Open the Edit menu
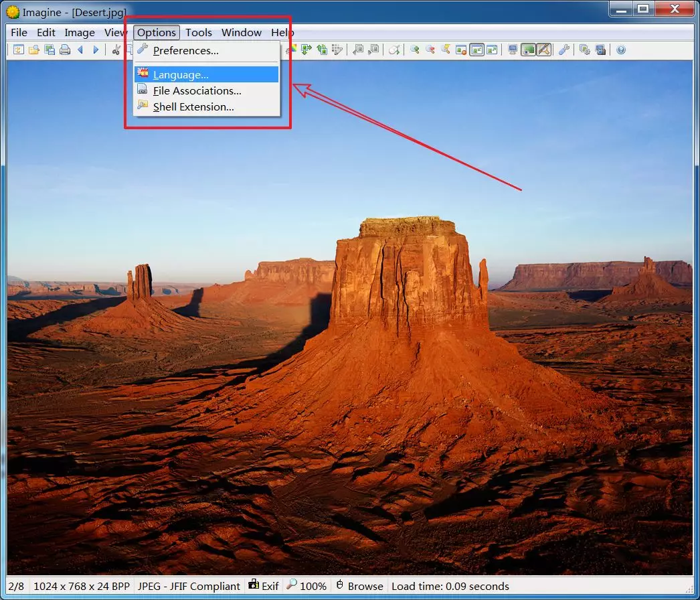The image size is (700, 600). pos(46,33)
